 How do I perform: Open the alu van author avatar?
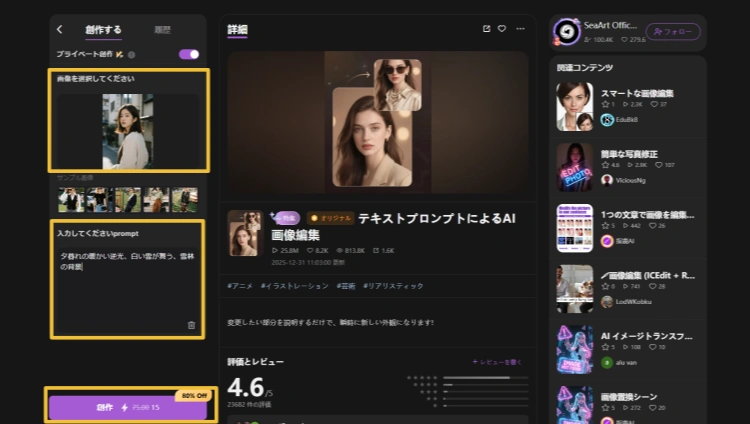point(607,363)
